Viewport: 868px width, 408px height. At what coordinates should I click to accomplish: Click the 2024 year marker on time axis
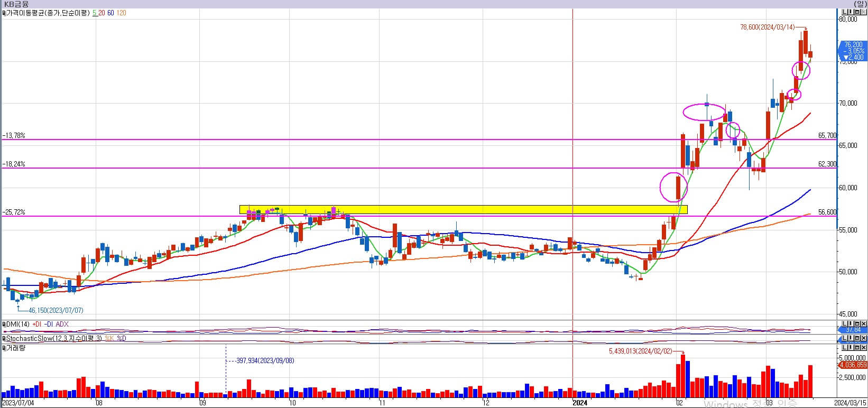(x=580, y=403)
